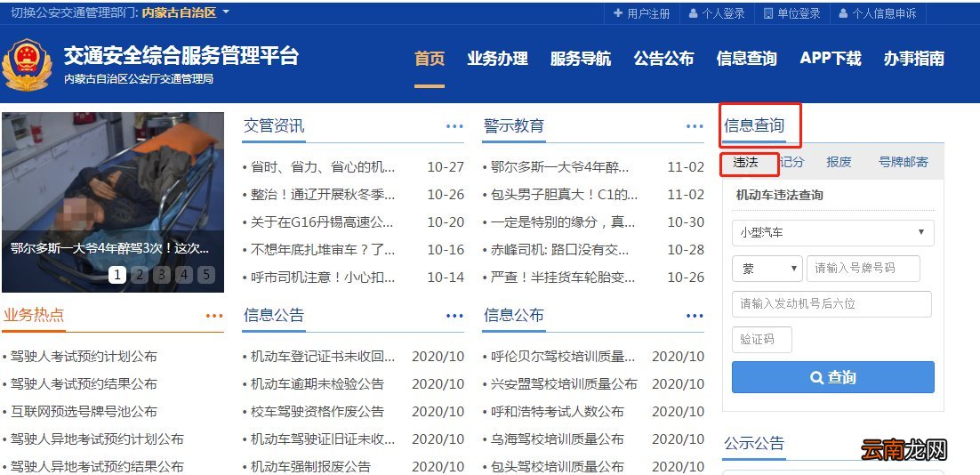Image resolution: width=980 pixels, height=475 pixels.
Task: Open news 不想年底扎堆审车？了...
Action: [322, 249]
